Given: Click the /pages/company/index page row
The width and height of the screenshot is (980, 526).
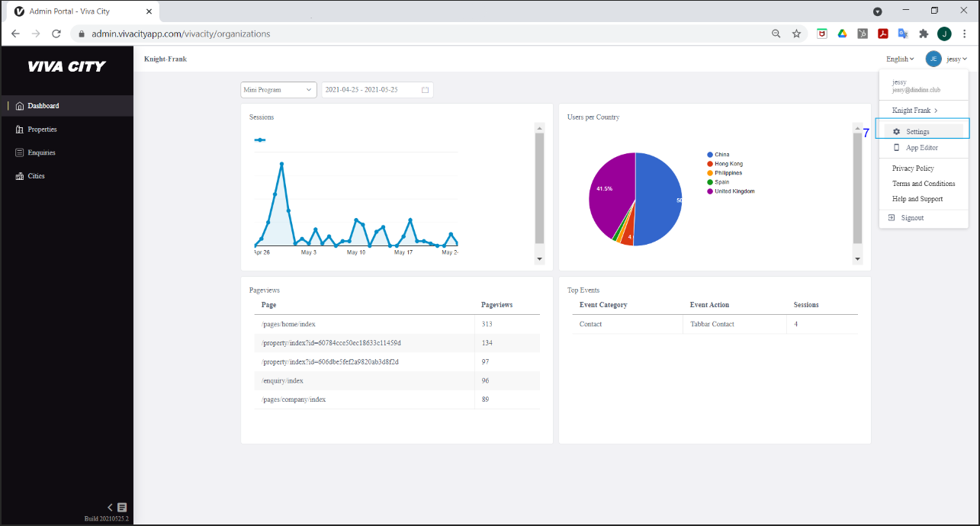Looking at the screenshot, I should point(397,399).
